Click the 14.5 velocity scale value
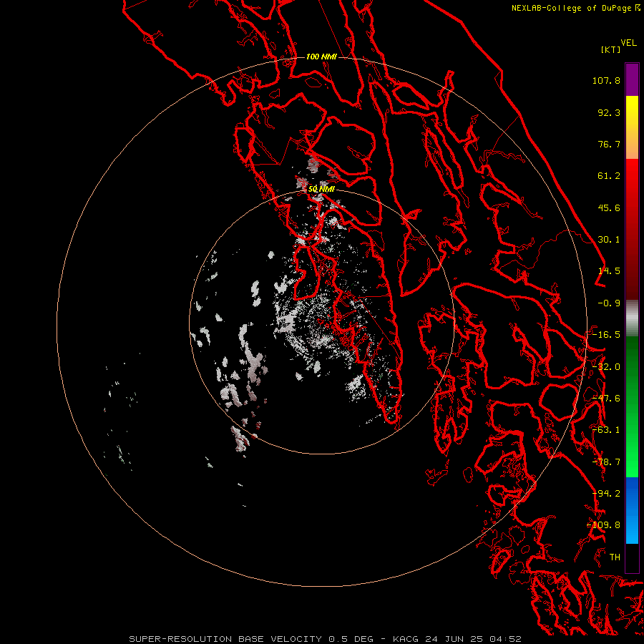The image size is (644, 644). [x=609, y=271]
